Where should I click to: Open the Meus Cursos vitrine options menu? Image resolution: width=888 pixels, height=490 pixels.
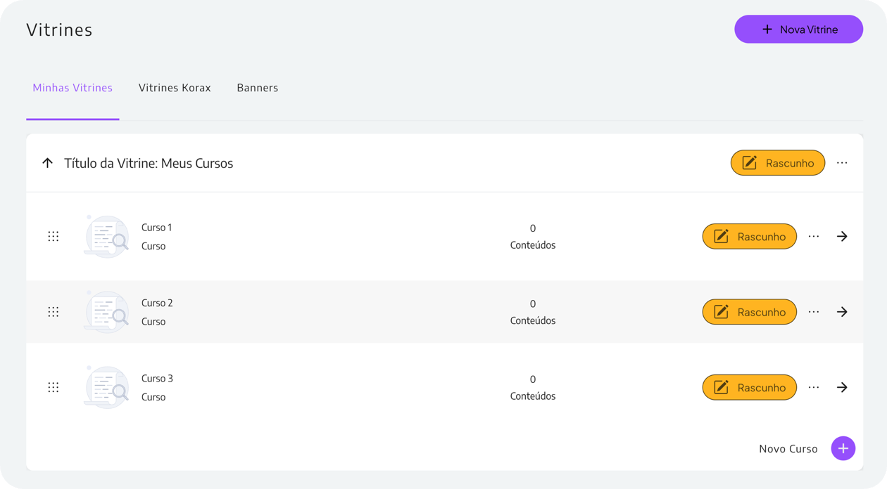tap(842, 163)
